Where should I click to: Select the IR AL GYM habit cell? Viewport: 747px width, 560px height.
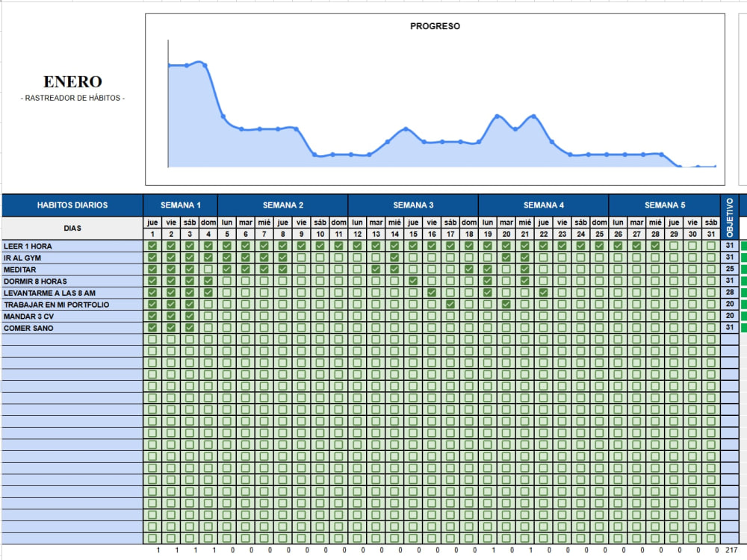(x=72, y=258)
